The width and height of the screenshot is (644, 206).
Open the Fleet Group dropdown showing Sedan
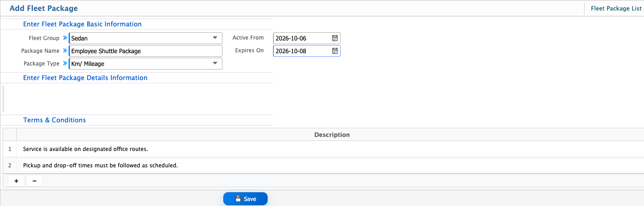[145, 38]
